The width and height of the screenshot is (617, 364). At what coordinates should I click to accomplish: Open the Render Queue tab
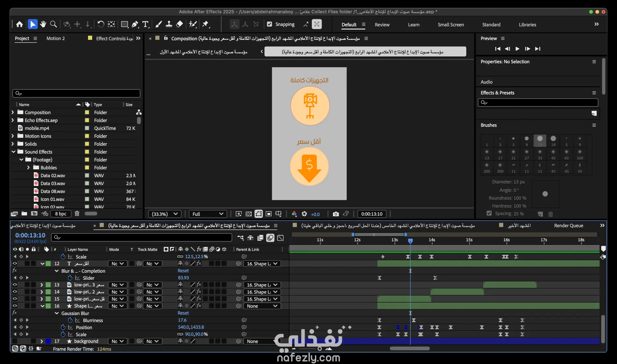pos(568,226)
